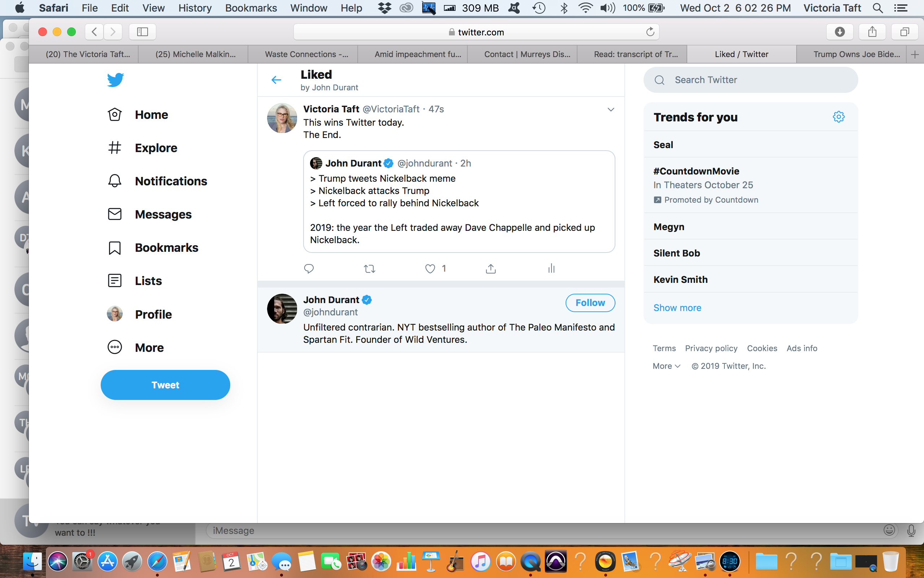Follow John Durant
The image size is (924, 578).
(590, 303)
